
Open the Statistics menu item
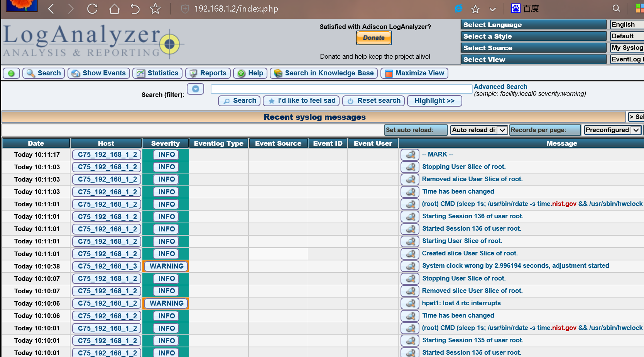point(157,73)
